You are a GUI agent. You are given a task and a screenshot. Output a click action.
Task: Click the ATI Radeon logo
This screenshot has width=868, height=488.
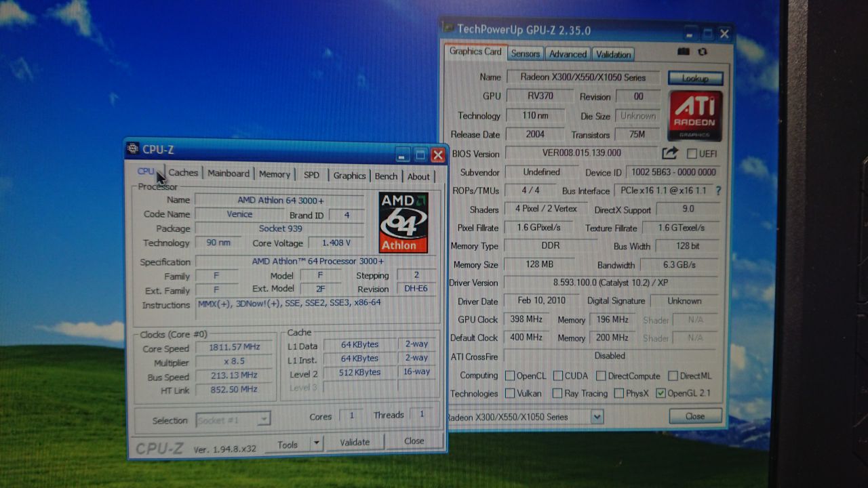pyautogui.click(x=695, y=115)
